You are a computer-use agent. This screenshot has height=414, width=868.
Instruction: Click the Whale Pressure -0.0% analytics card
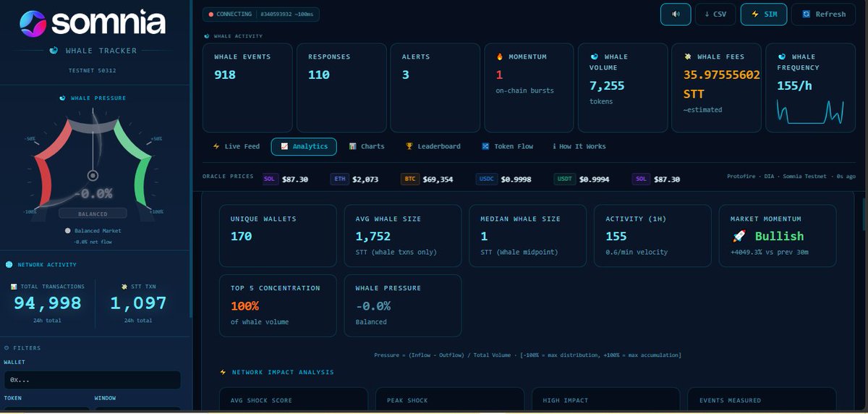[403, 305]
